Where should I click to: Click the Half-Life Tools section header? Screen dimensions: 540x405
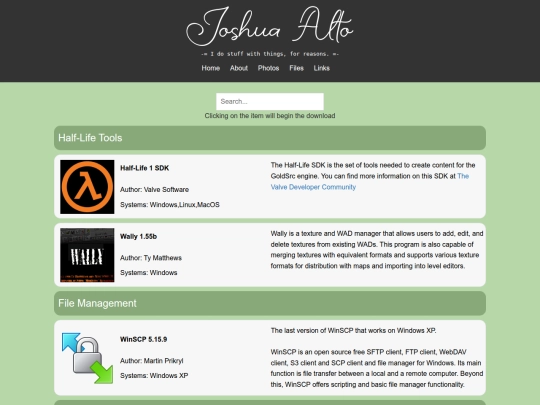click(270, 138)
